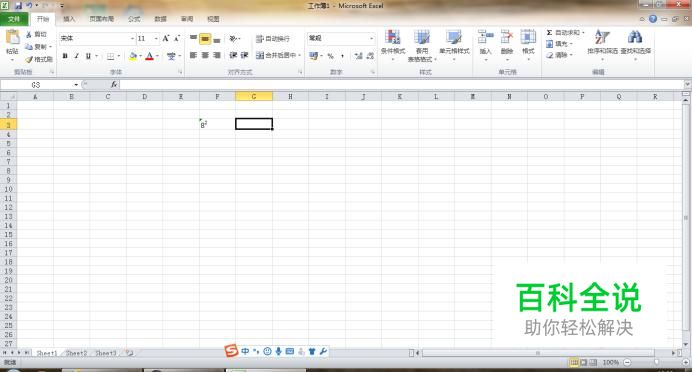Open Conditional Formatting (条件格式)
Viewport: 692px width, 372px height.
(x=393, y=45)
